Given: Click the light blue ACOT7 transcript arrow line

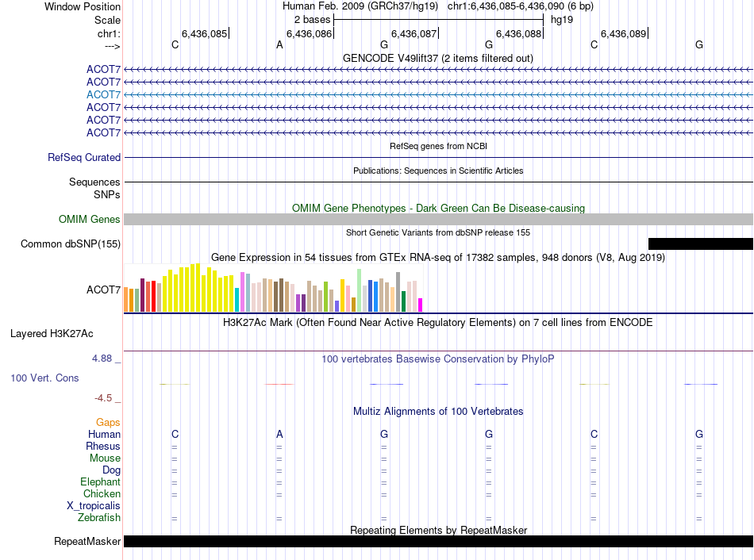Looking at the screenshot, I should [438, 94].
